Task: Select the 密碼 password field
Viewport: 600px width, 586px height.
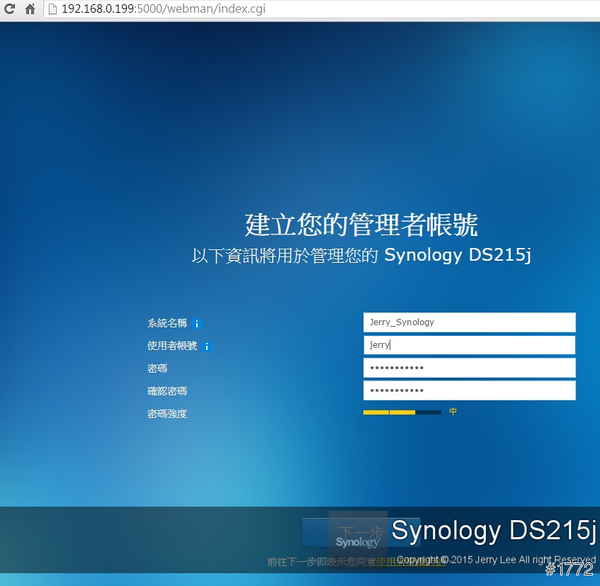Action: tap(469, 368)
